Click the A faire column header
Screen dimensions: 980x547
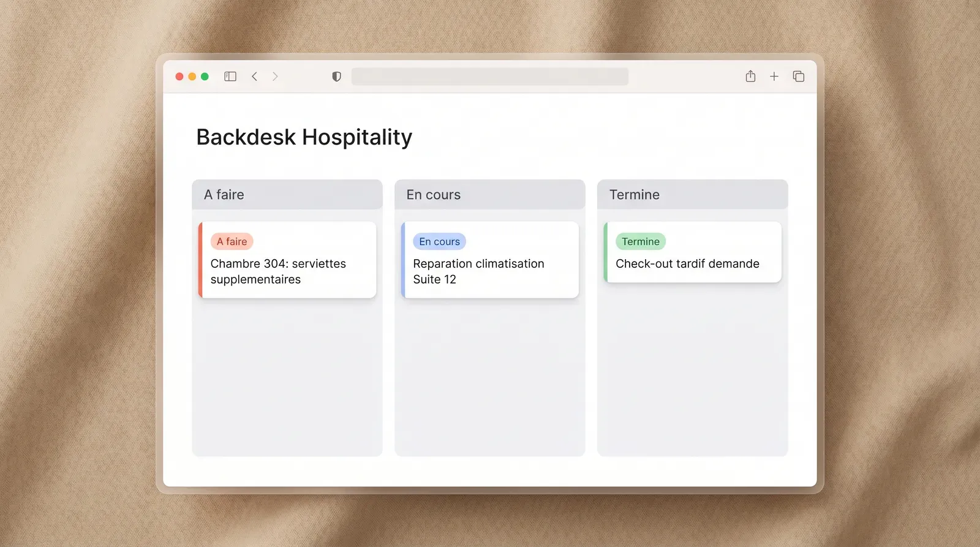tap(287, 195)
